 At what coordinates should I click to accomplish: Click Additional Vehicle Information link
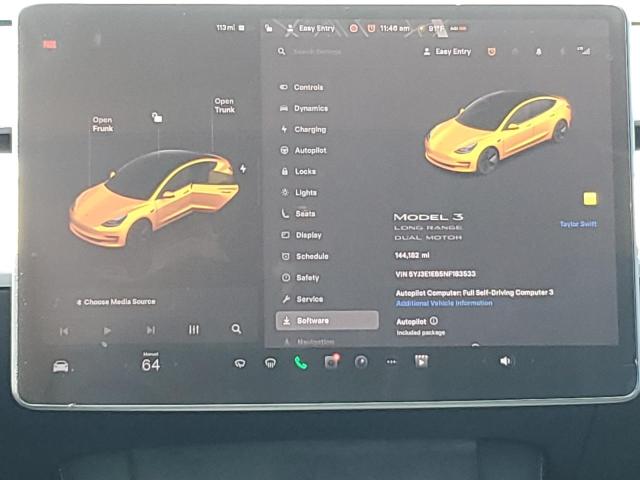tap(444, 303)
